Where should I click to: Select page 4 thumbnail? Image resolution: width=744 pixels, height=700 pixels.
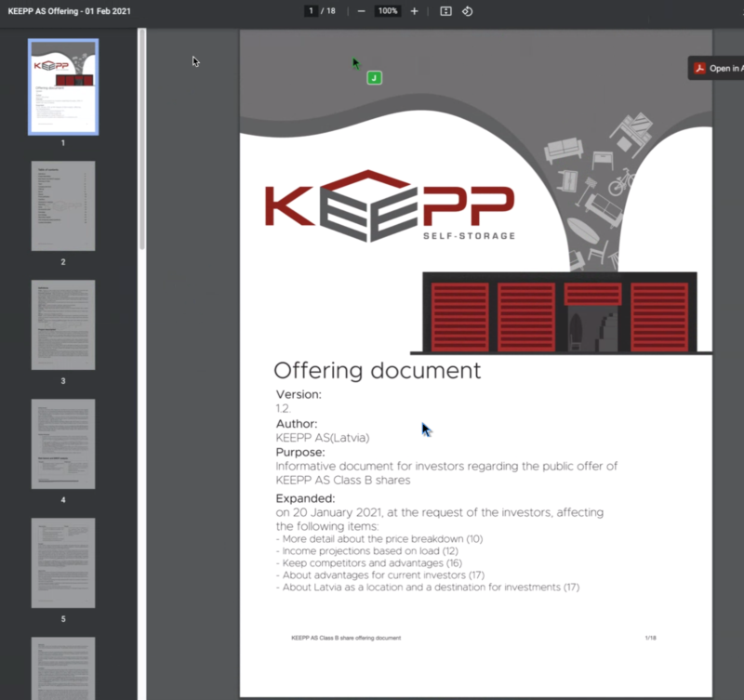[x=63, y=444]
